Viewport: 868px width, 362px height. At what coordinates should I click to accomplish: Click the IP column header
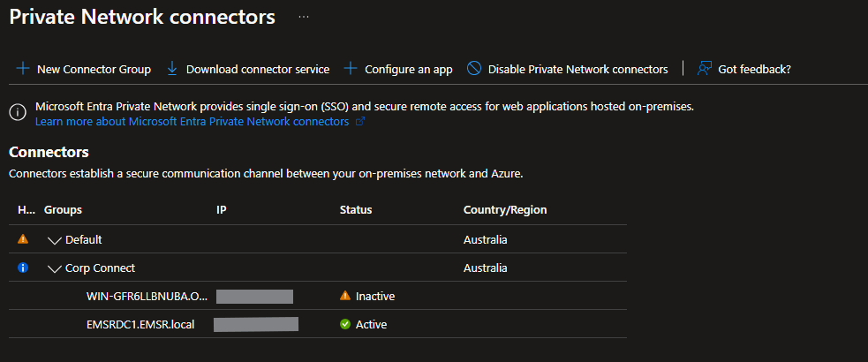222,210
